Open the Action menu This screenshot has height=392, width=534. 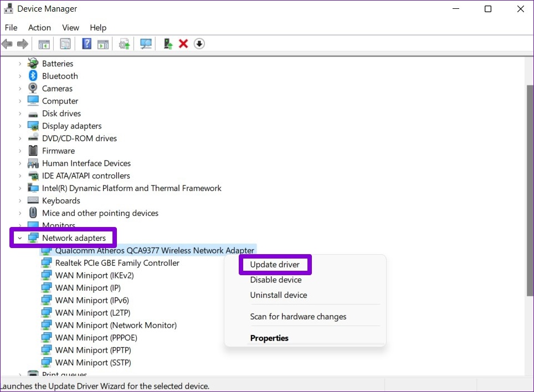[39, 27]
